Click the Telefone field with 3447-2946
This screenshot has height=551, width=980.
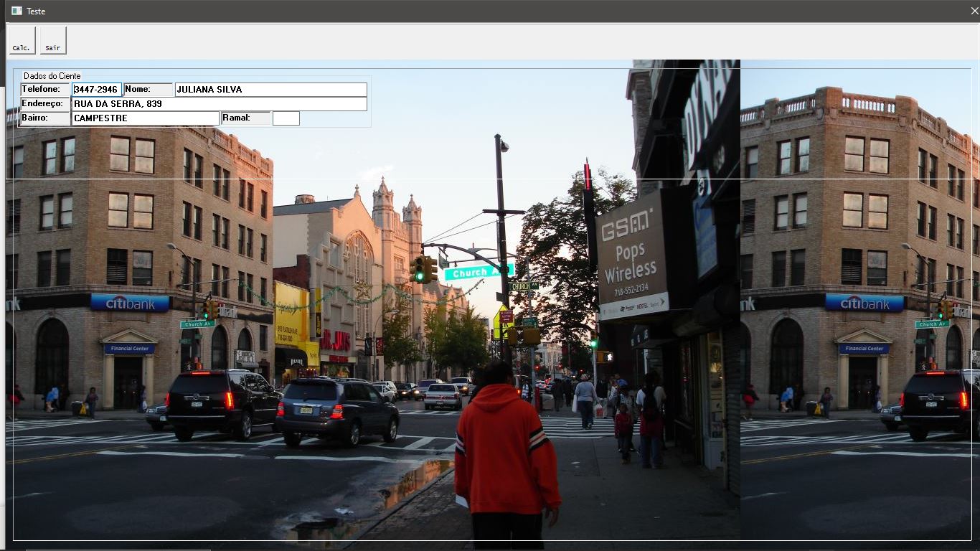point(97,90)
